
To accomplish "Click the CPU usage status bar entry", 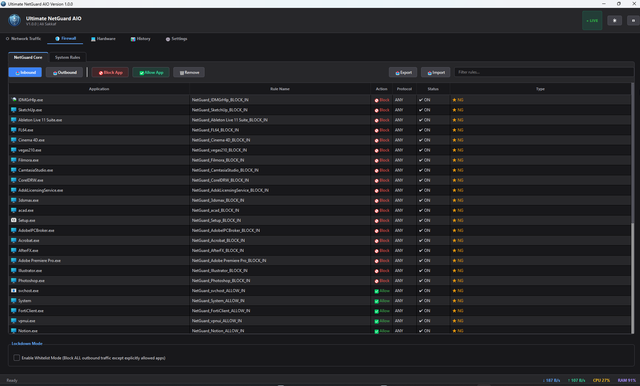I will coord(601,380).
